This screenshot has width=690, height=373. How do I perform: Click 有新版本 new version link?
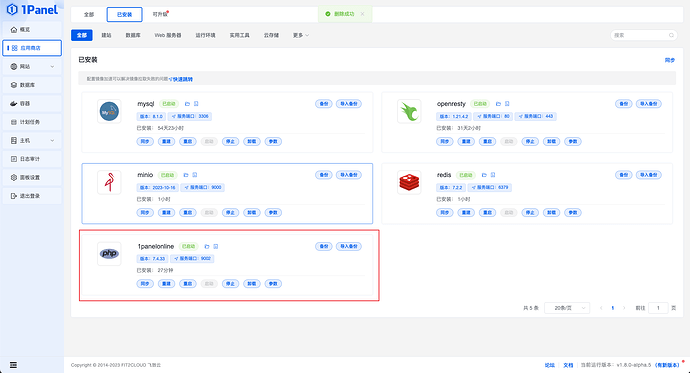(x=667, y=365)
